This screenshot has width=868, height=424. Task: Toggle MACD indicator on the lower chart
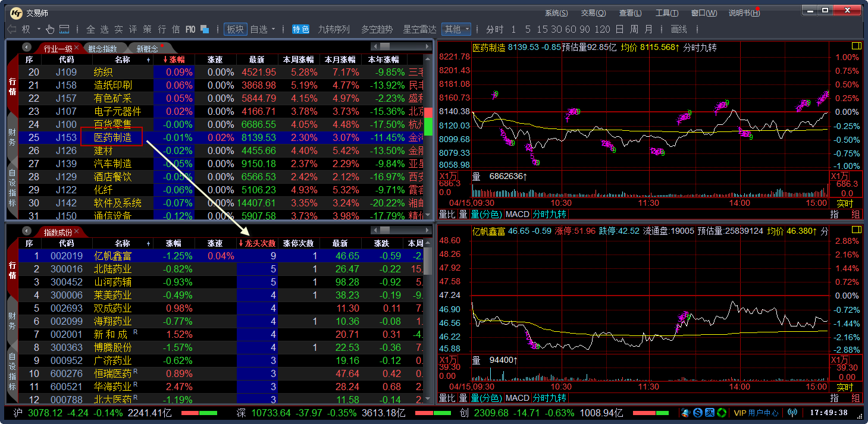(x=517, y=398)
